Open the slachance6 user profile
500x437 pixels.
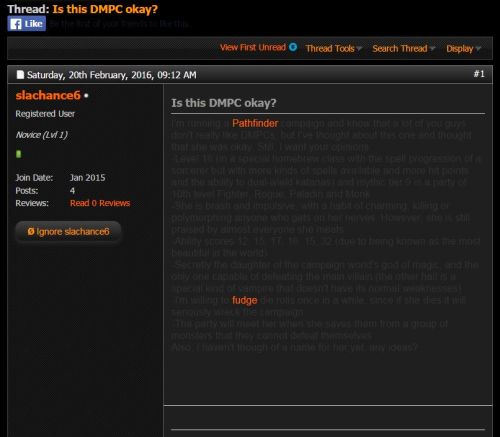pos(48,95)
